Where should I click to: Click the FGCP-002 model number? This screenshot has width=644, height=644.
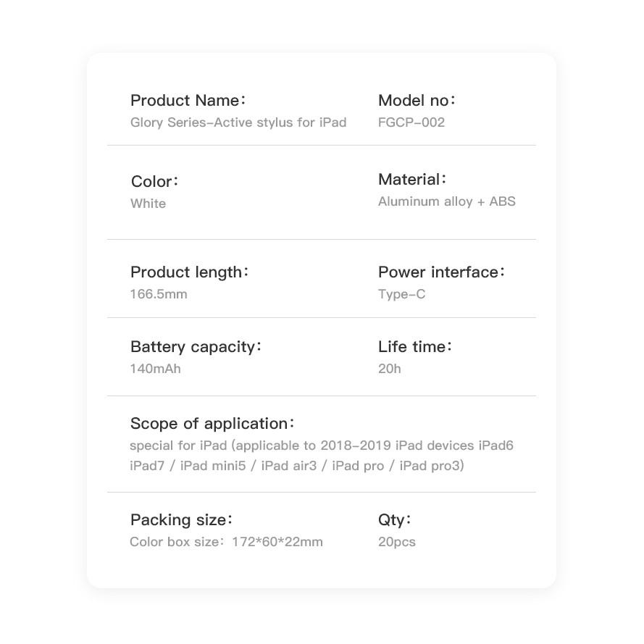click(x=411, y=122)
